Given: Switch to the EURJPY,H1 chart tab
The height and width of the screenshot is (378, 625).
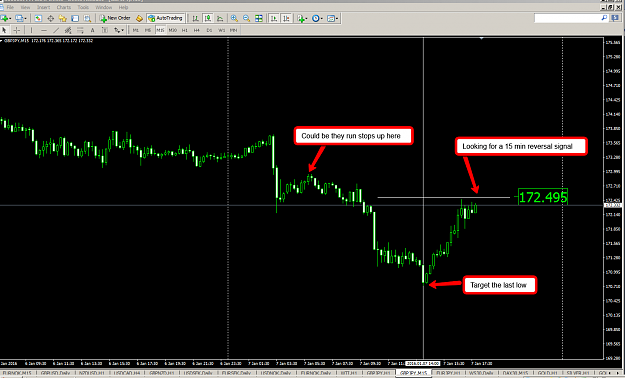Looking at the screenshot, I should click(x=448, y=374).
